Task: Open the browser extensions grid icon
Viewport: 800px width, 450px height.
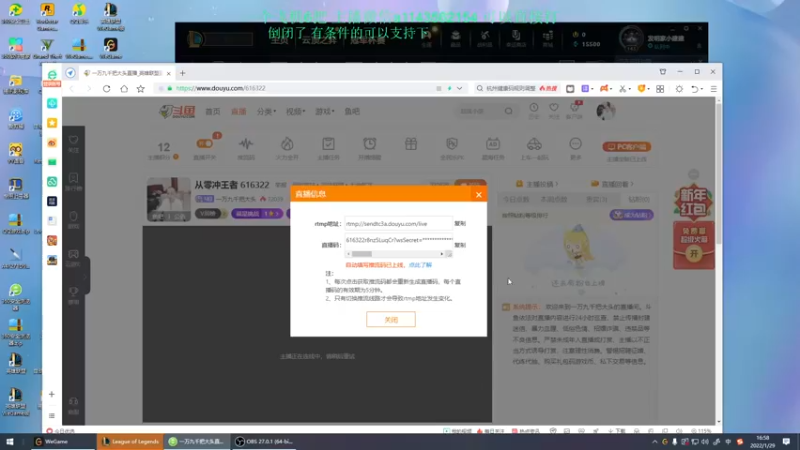Action: coord(660,89)
